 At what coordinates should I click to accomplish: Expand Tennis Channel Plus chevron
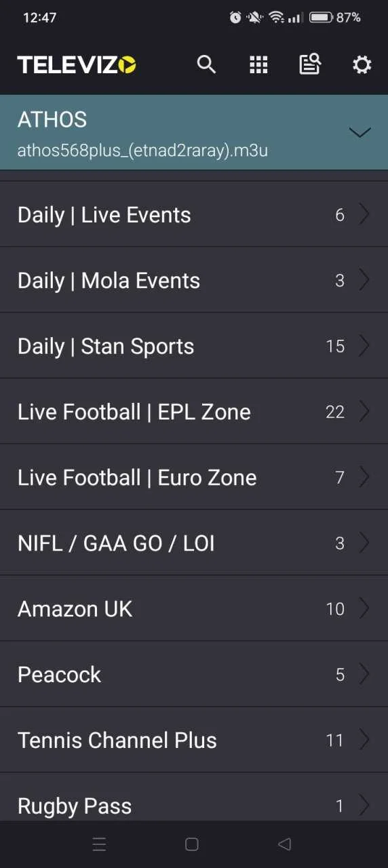click(364, 740)
